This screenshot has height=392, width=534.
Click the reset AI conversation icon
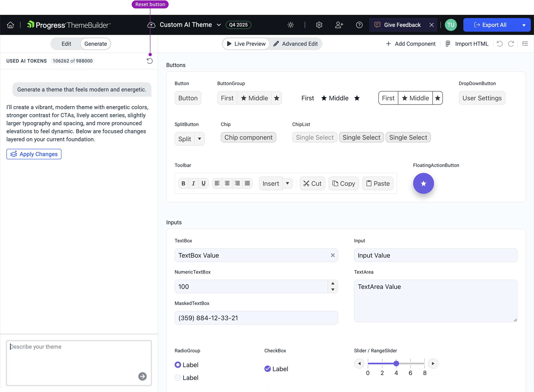click(150, 61)
